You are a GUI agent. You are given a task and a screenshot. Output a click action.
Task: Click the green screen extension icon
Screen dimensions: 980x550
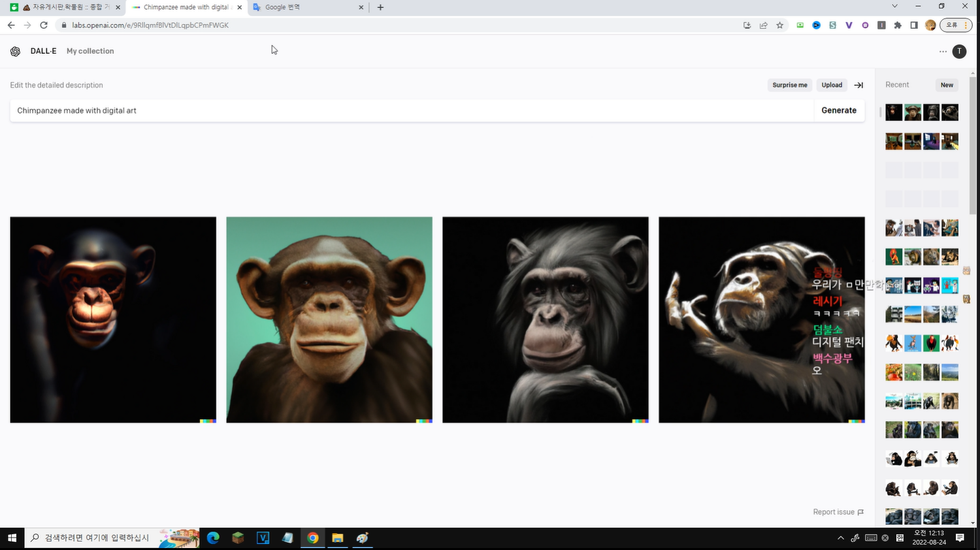tap(800, 25)
